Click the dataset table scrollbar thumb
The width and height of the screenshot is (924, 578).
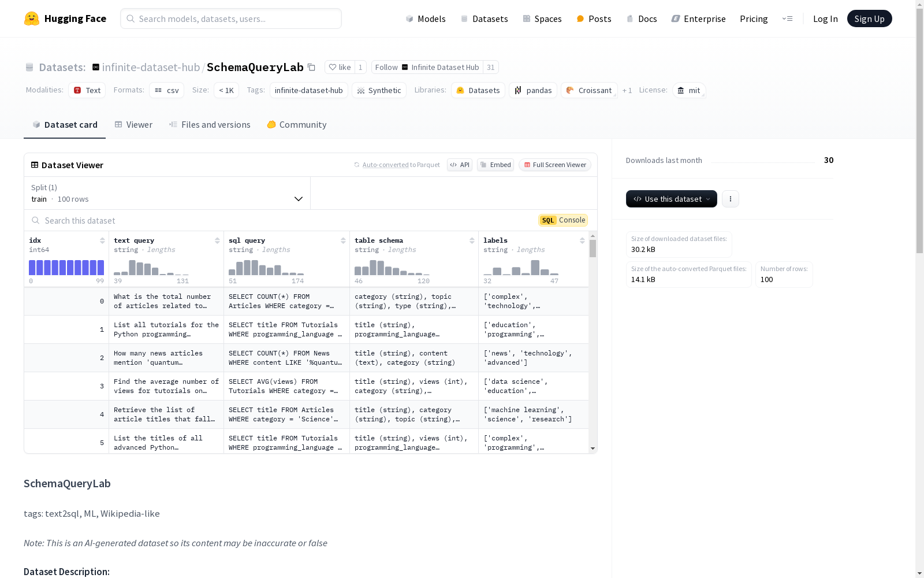(x=593, y=249)
